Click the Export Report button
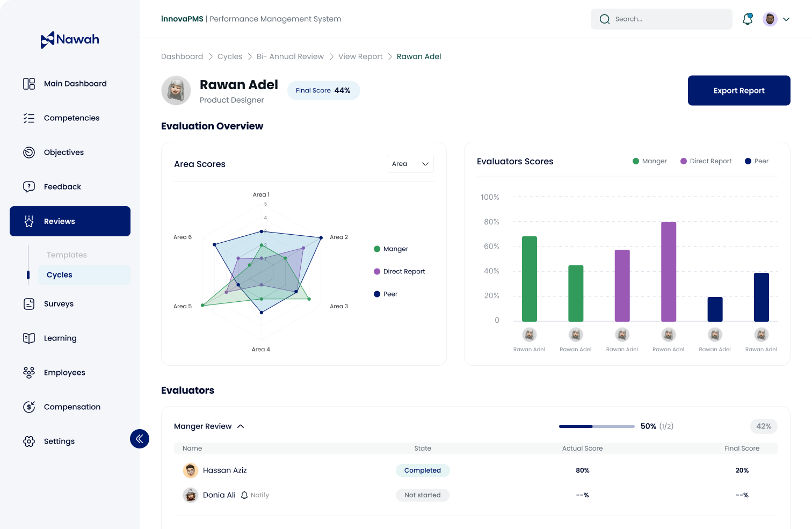 tap(738, 91)
